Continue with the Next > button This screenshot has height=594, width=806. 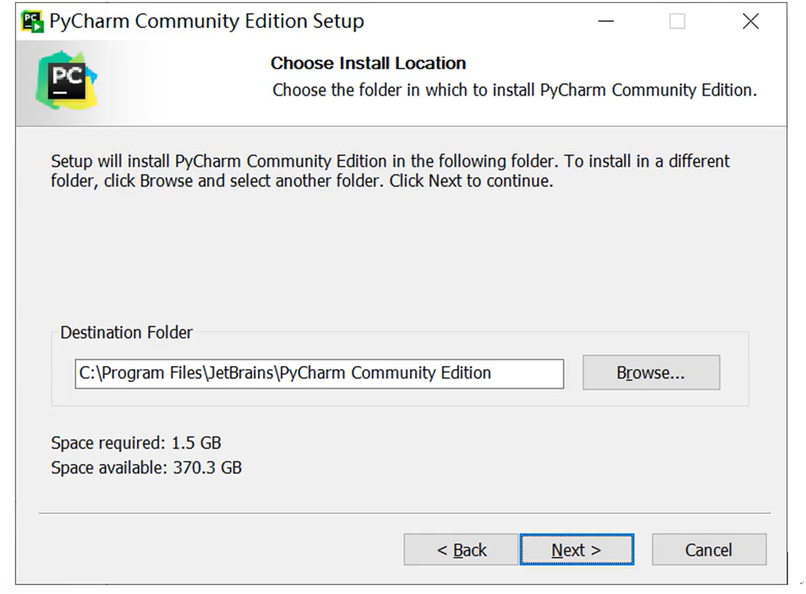576,550
